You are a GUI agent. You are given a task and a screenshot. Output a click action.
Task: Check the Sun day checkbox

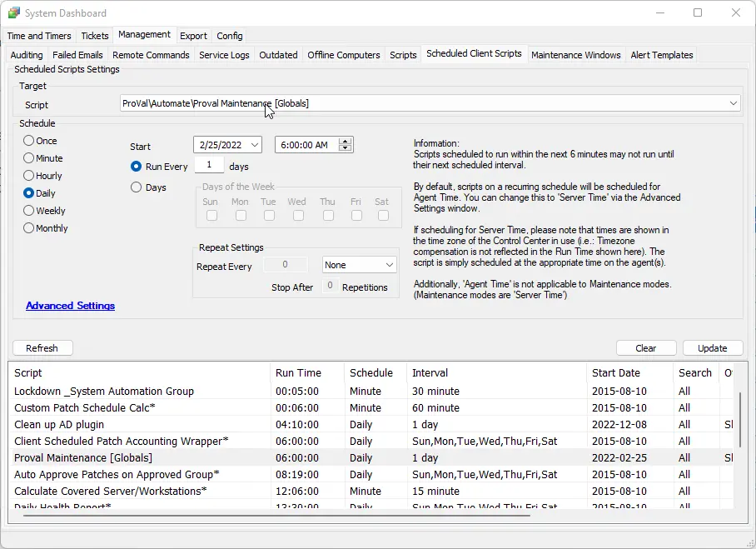pos(211,216)
